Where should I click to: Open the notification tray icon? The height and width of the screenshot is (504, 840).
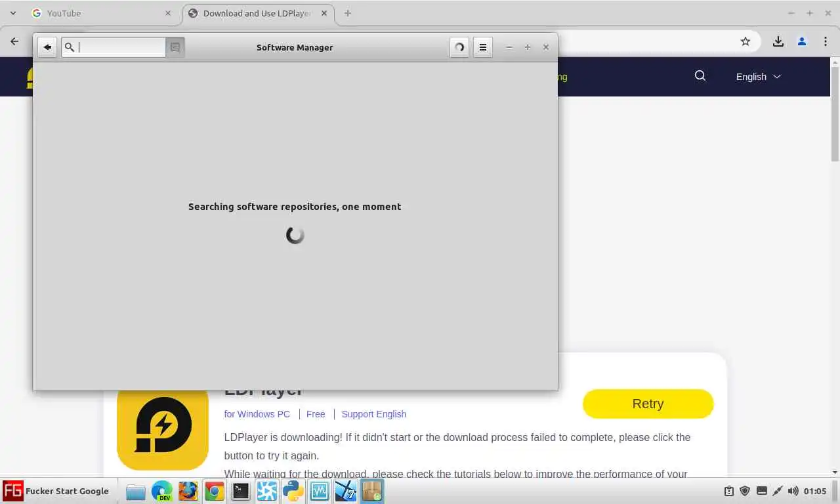[728, 491]
